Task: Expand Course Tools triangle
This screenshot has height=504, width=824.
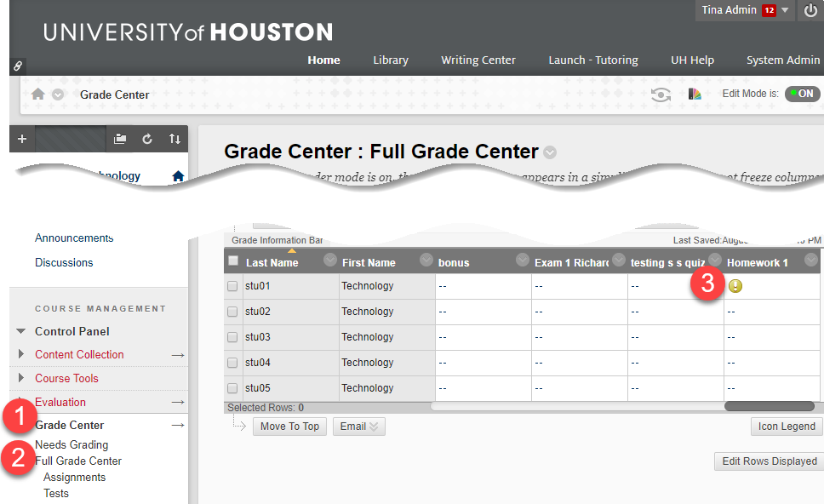Action: [x=21, y=377]
